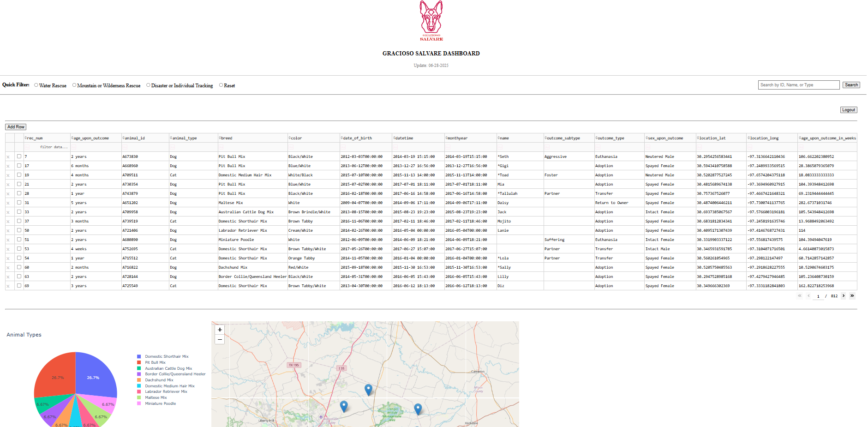
Task: Click the age_upon_outcome_in_weeks sort arrows
Action: point(800,138)
